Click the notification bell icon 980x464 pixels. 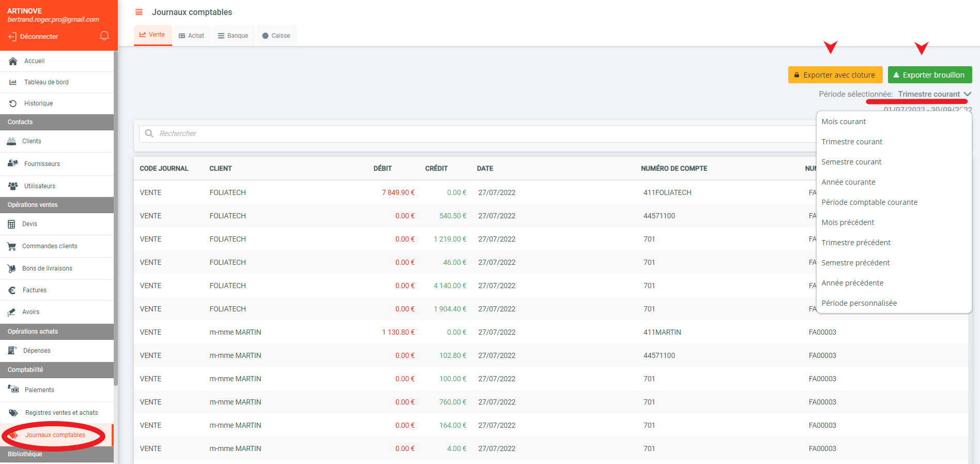point(104,36)
